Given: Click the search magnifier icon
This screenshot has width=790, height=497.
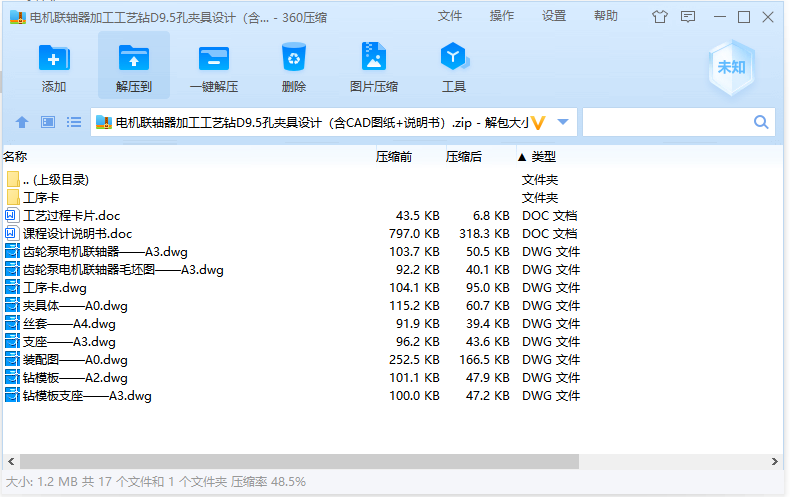Looking at the screenshot, I should (761, 122).
